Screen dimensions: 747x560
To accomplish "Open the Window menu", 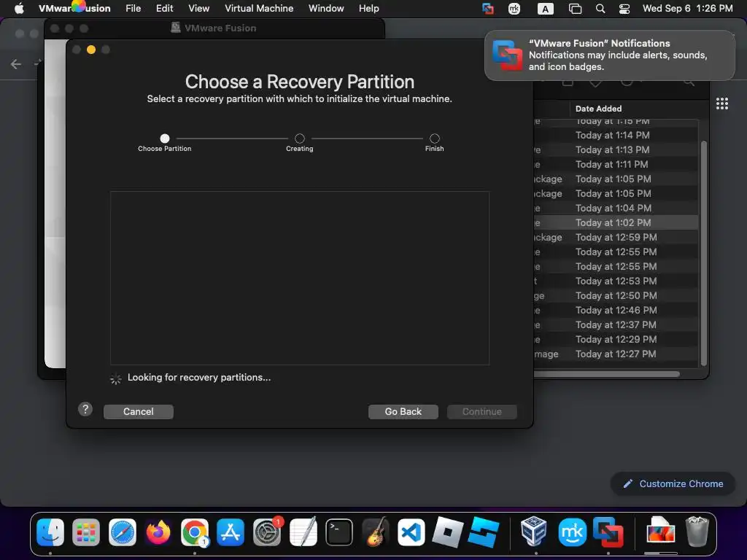I will (x=326, y=9).
